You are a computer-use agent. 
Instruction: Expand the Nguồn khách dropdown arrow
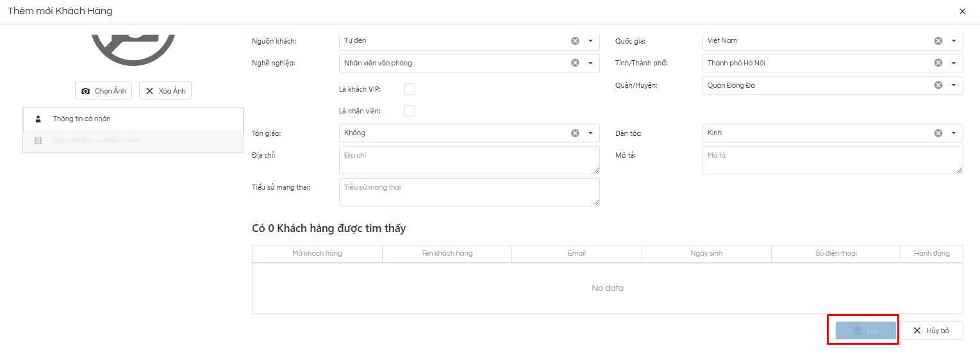click(x=590, y=41)
